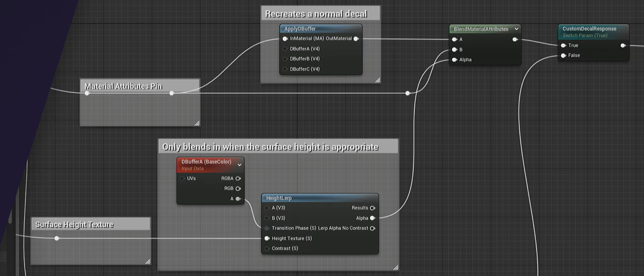The height and width of the screenshot is (276, 644).
Task: Click the A output pin on DBufferA (BaseColor)
Action: tap(238, 199)
